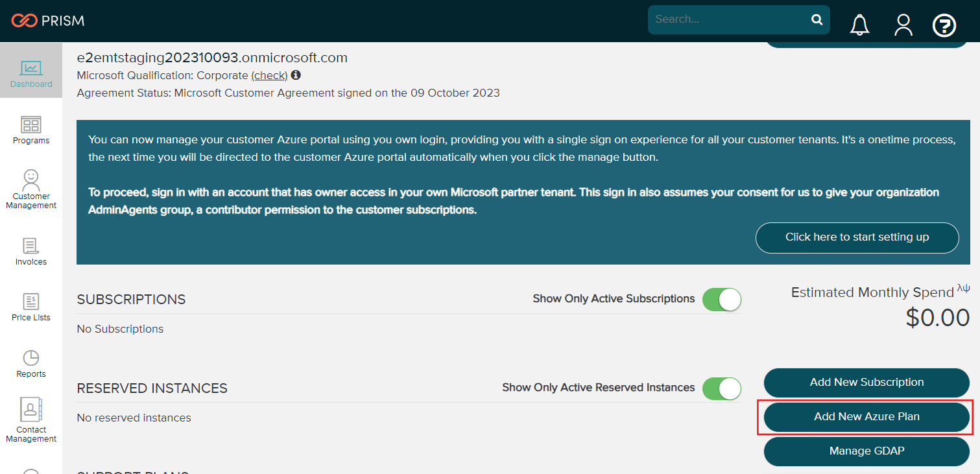
Task: Click the Microsoft Qualification check link
Action: (x=269, y=75)
